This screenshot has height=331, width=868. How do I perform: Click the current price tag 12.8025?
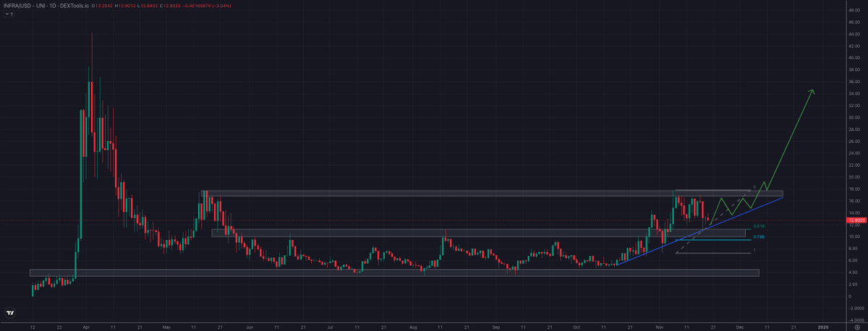tap(855, 220)
